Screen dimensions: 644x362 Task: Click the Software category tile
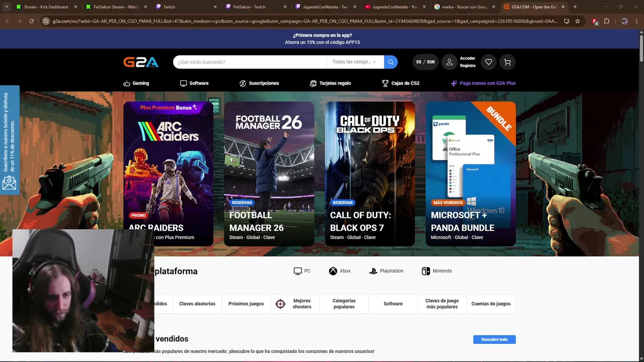[393, 304]
